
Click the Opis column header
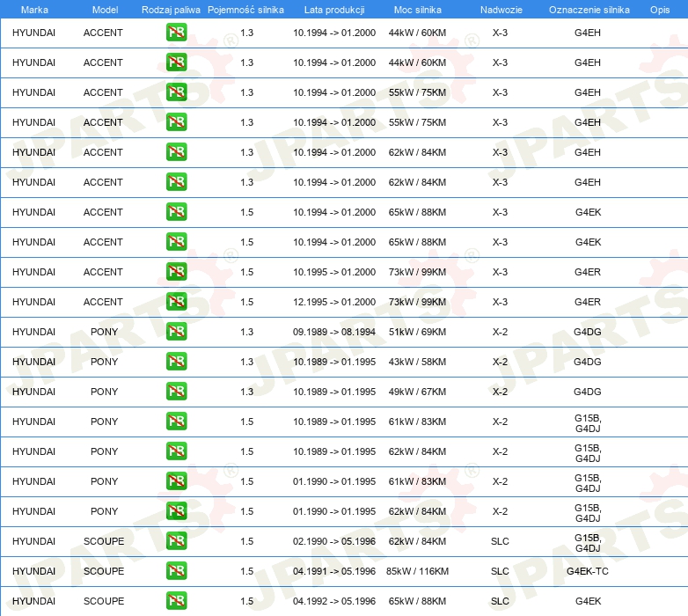pos(660,10)
